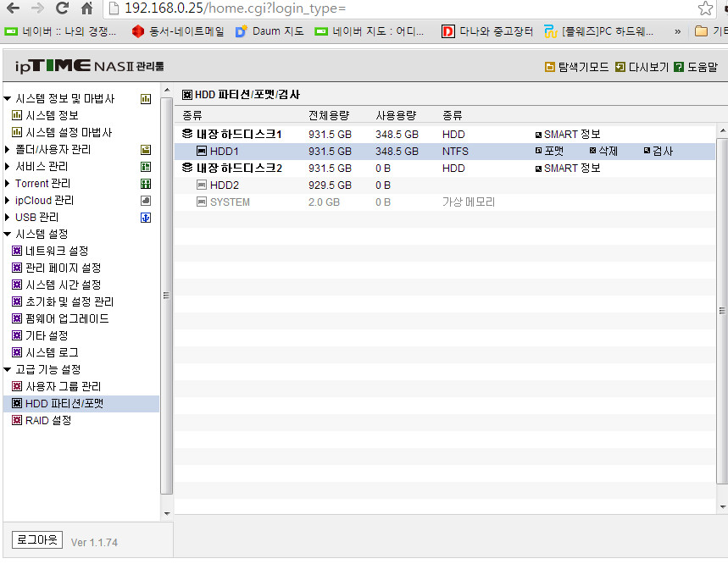Collapse the 시스템 설정 section
Viewport: 728px width, 575px height.
point(7,234)
